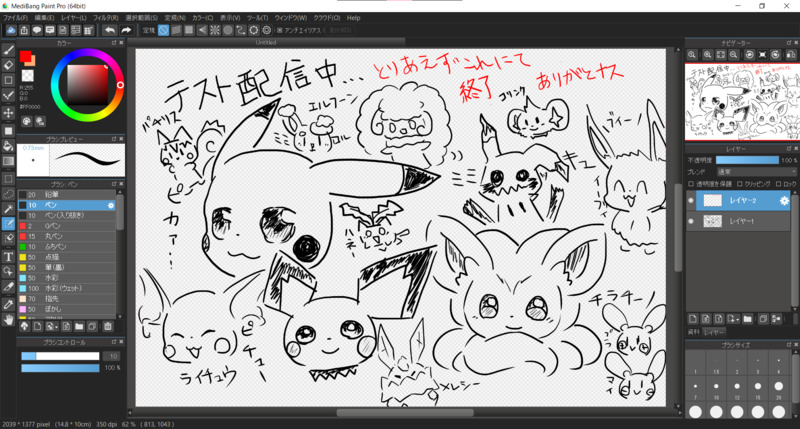Select layer レイヤー1 in the Layers panel
Screen dimensions: 800x429
738,221
